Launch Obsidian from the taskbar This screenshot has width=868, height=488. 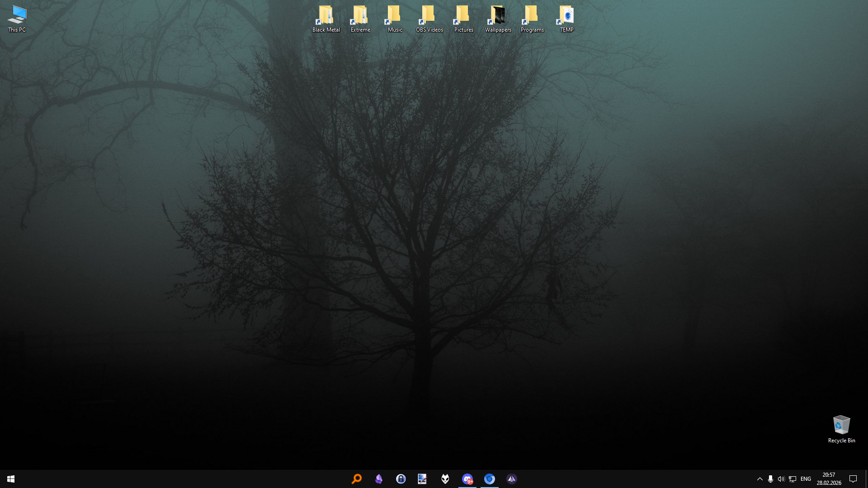(x=379, y=479)
